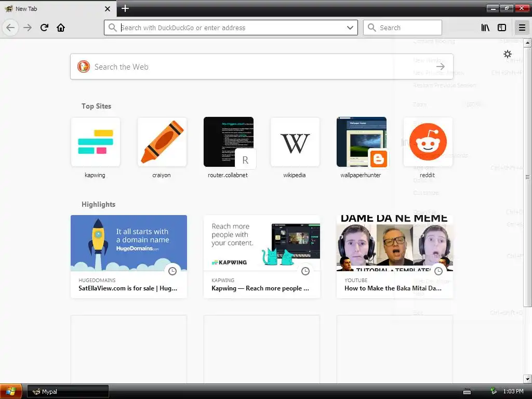Screen dimensions: 532x399
Task: Select Mypal in the taskbar
Action: click(68, 391)
